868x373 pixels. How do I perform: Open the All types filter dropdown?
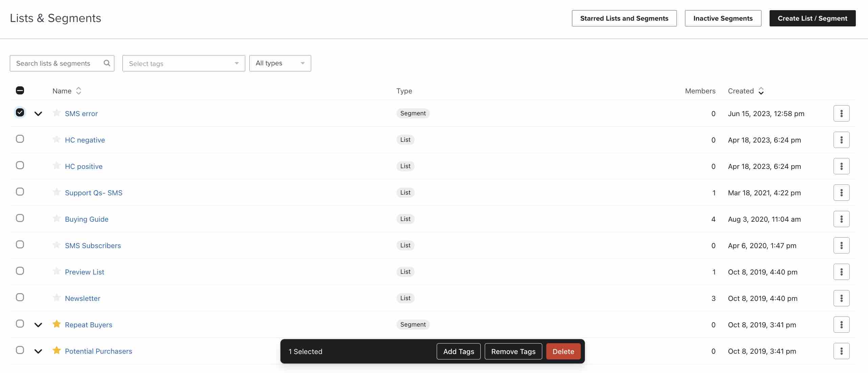coord(279,63)
